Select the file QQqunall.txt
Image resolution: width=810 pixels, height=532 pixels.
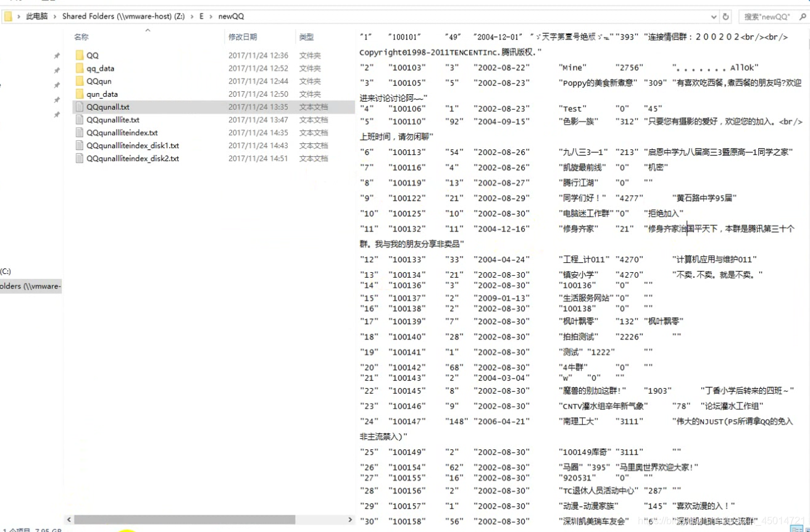pos(107,107)
